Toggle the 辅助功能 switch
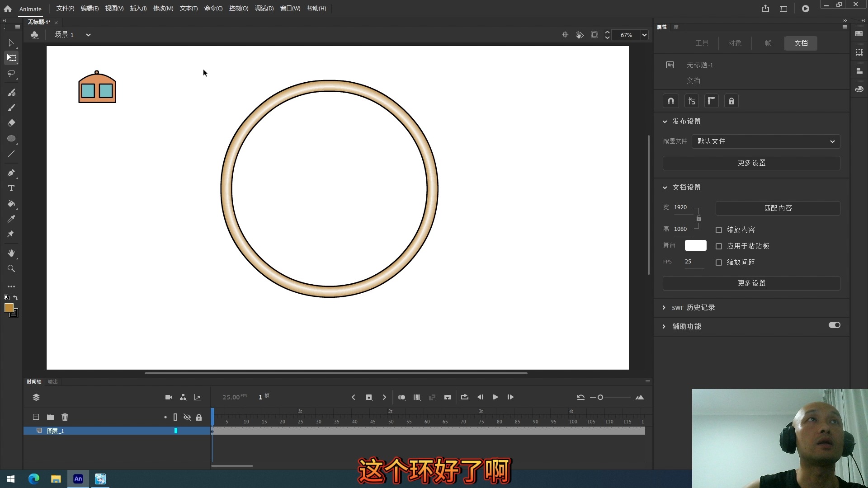868x488 pixels. click(x=834, y=325)
